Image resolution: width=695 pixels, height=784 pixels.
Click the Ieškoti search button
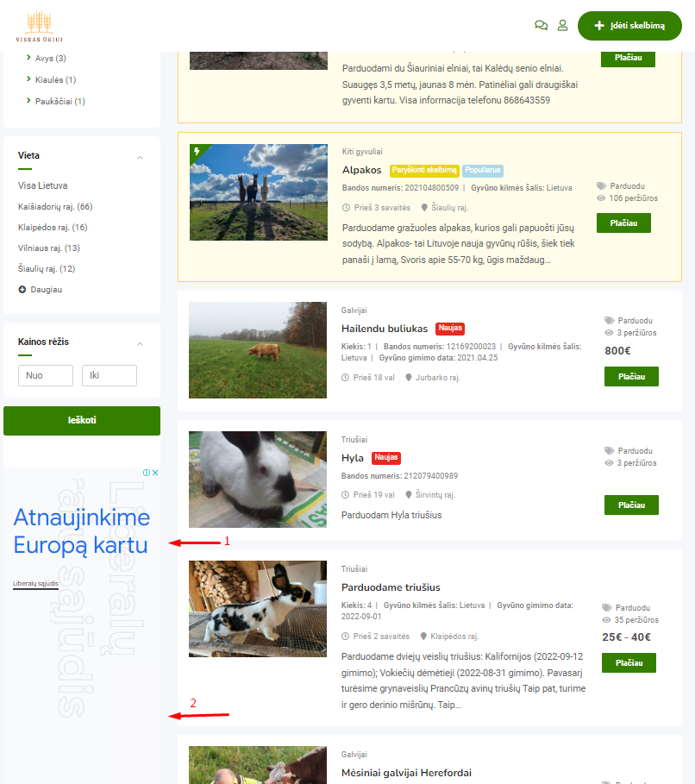82,421
